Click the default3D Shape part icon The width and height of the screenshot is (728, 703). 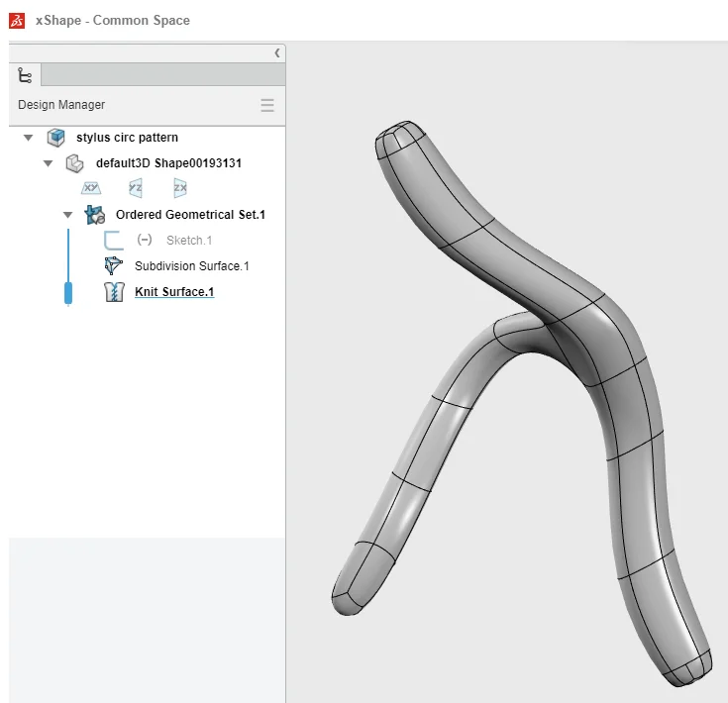[74, 162]
